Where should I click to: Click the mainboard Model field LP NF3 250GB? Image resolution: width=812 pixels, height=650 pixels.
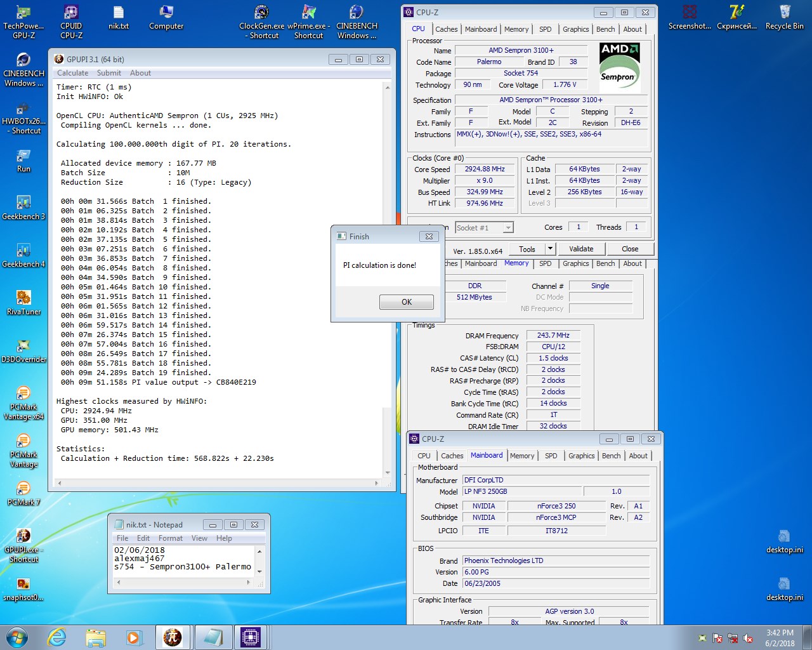tap(521, 491)
